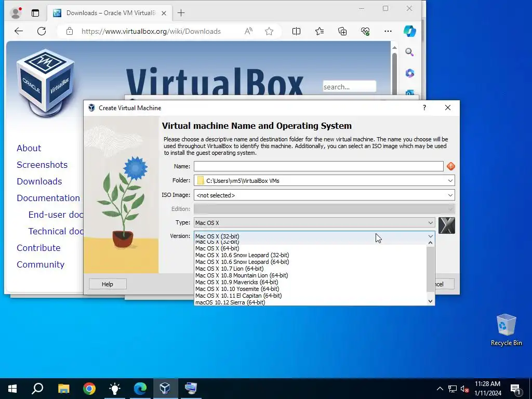Go back in Edge browser
The height and width of the screenshot is (399, 532).
coord(19,31)
